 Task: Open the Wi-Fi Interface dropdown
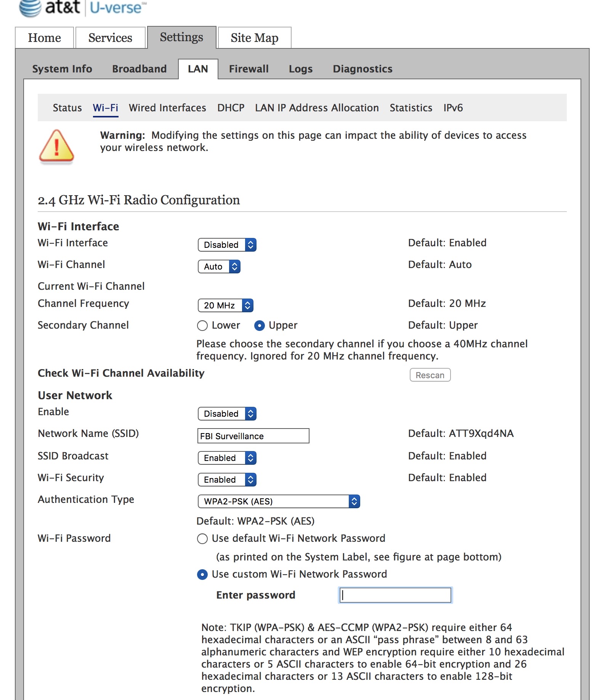click(227, 245)
